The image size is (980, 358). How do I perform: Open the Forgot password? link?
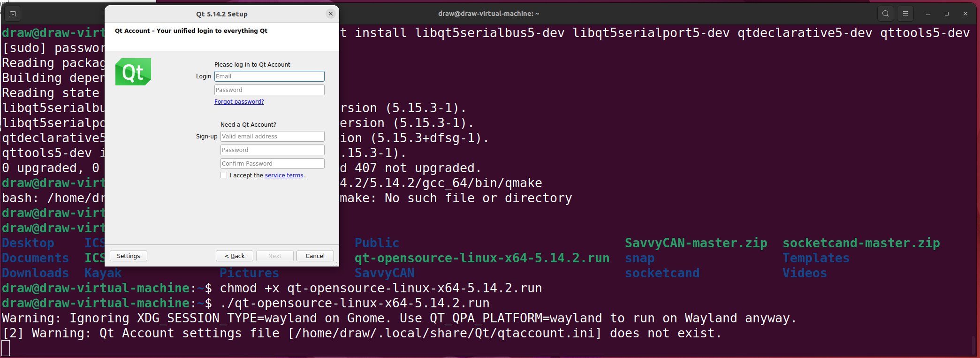(239, 101)
